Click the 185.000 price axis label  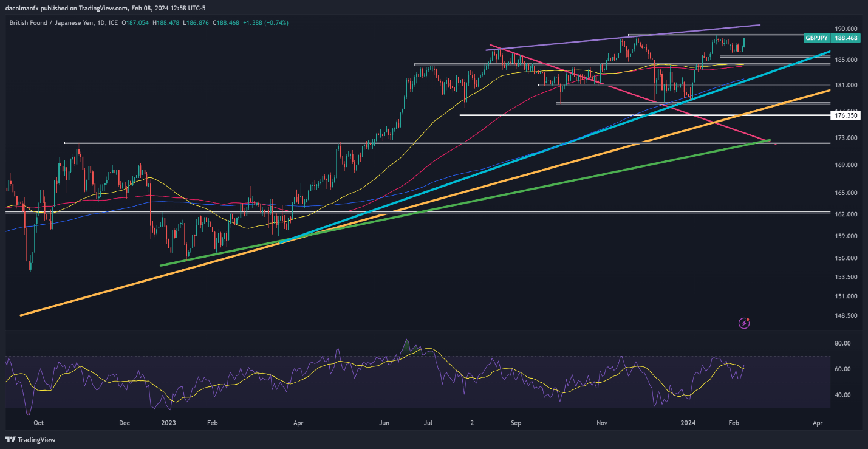point(846,60)
